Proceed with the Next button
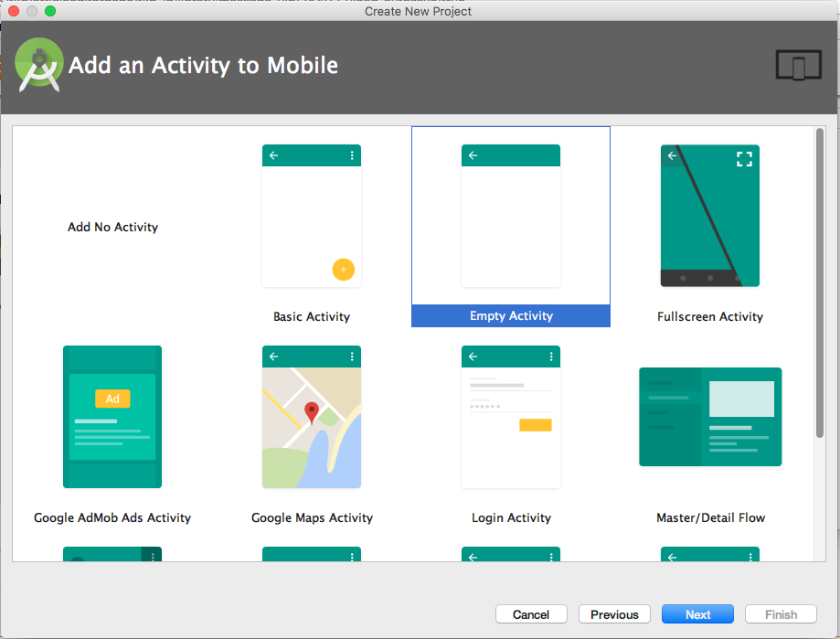Screen dimensions: 840x639 [x=696, y=613]
